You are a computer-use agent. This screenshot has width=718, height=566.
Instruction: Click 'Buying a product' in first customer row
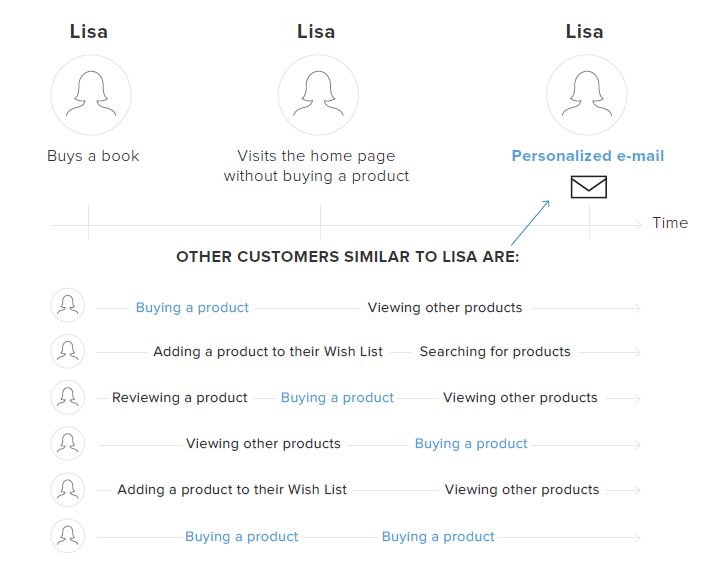pyautogui.click(x=192, y=307)
